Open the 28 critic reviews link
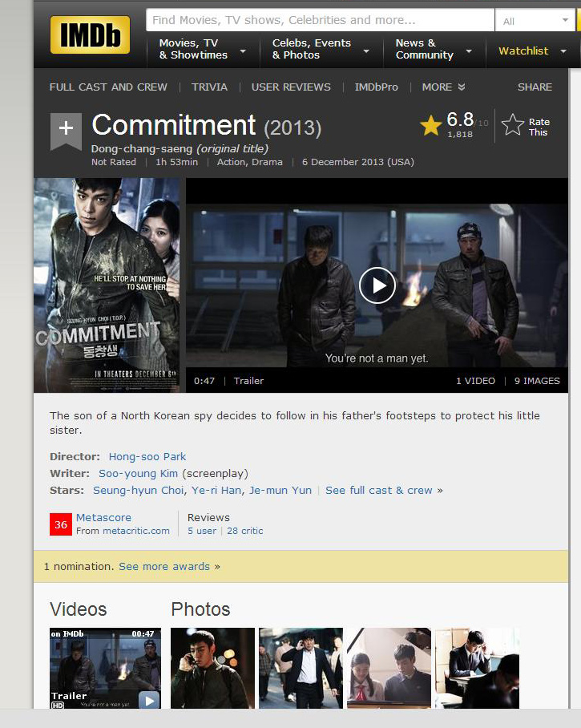581x728 pixels. tap(244, 531)
